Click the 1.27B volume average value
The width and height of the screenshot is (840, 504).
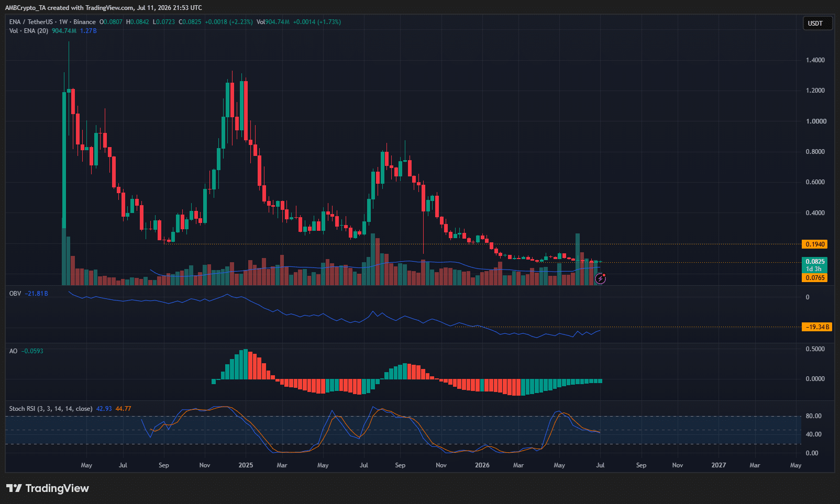point(89,31)
